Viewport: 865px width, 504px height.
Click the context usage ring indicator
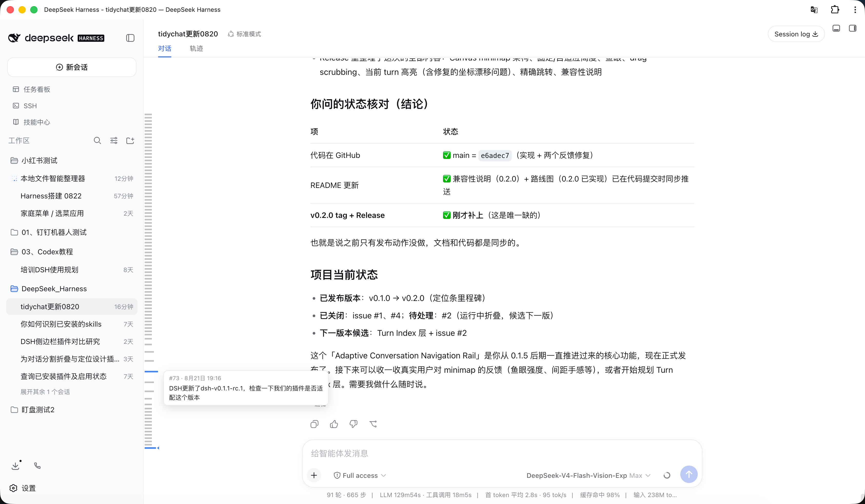667,476
